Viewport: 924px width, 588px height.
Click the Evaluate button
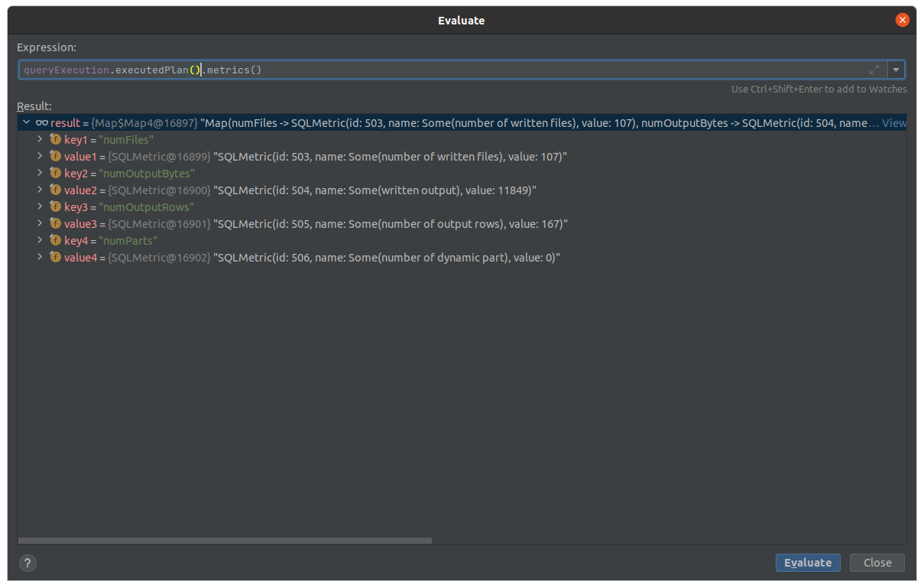tap(808, 563)
